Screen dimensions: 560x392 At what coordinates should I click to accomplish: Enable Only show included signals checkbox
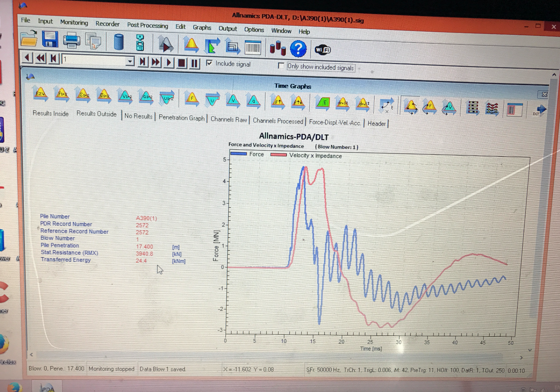pos(281,66)
